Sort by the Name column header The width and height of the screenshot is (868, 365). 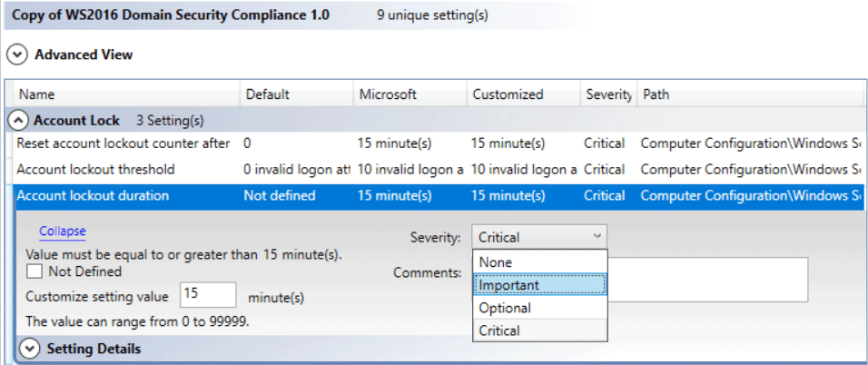point(128,94)
